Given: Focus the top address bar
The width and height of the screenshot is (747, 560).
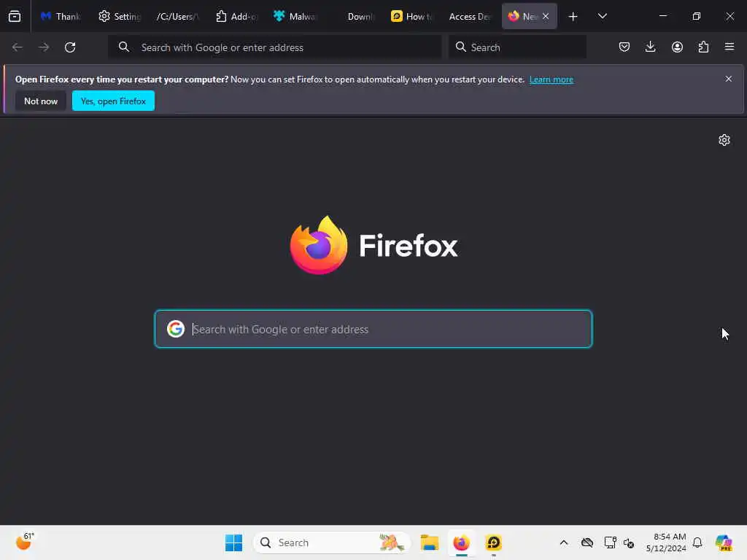Looking at the screenshot, I should click(274, 47).
